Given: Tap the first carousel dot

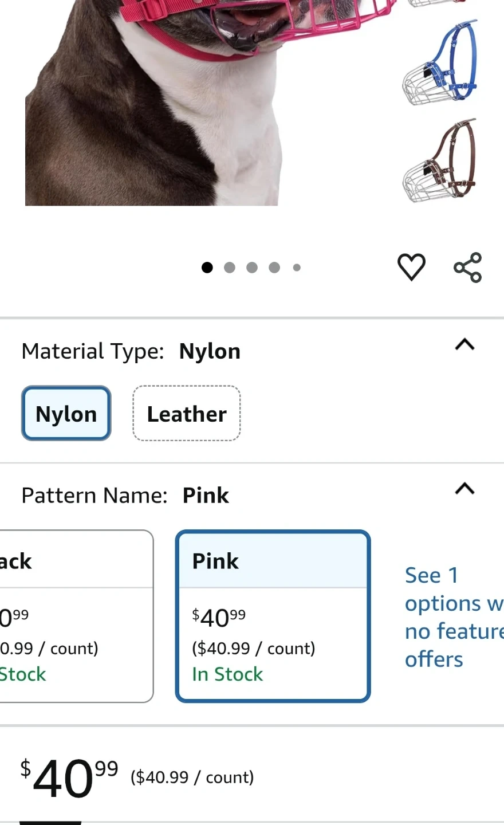Looking at the screenshot, I should tap(207, 268).
